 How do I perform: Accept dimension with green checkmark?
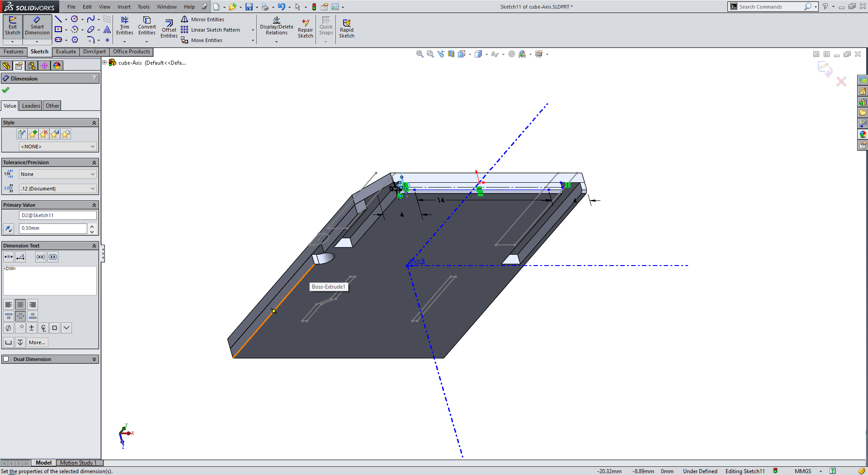point(5,90)
